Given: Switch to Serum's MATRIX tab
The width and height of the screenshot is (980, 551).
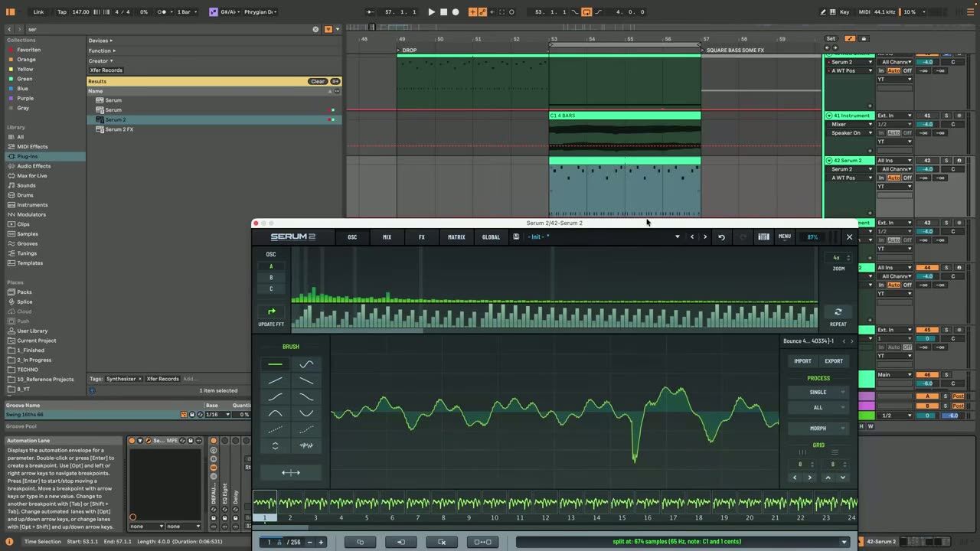Looking at the screenshot, I should [456, 237].
